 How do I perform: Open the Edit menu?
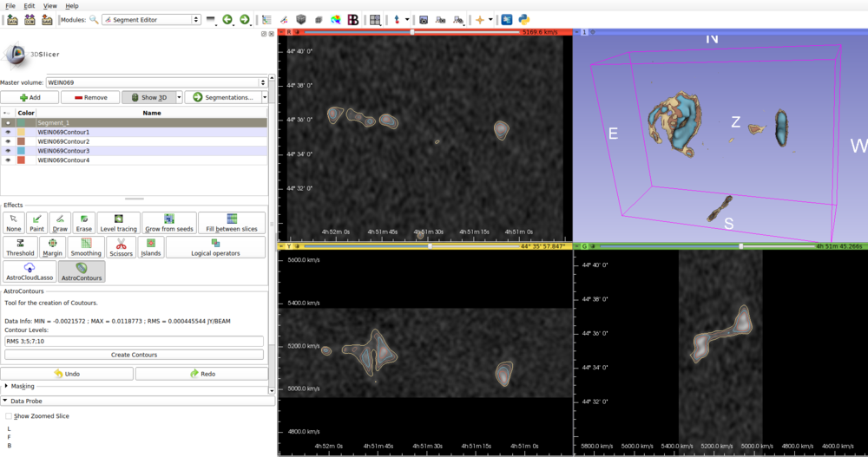[x=30, y=6]
